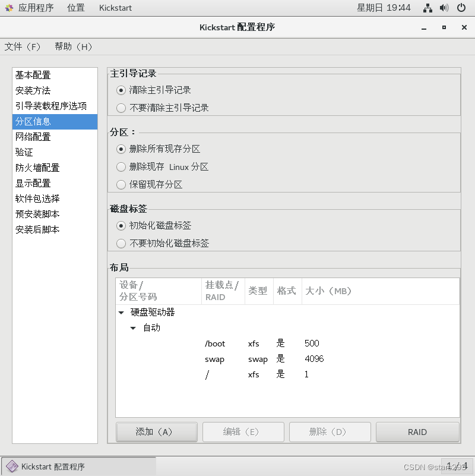The image size is (475, 476).
Task: Click the 4096 size value
Action: 314,359
